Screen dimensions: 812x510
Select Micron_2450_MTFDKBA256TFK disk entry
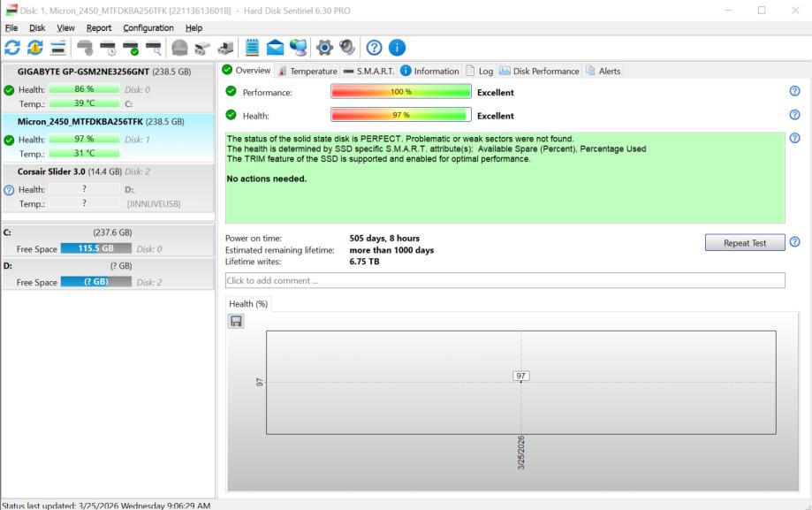108,137
